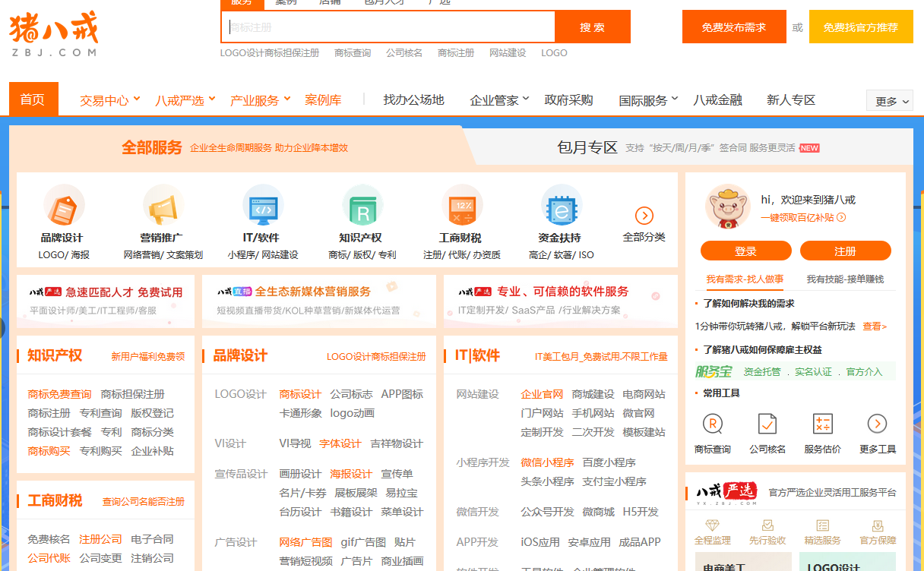This screenshot has width=924, height=571.
Task: Open the 一键领取百亿补贴 link
Action: pos(803,217)
